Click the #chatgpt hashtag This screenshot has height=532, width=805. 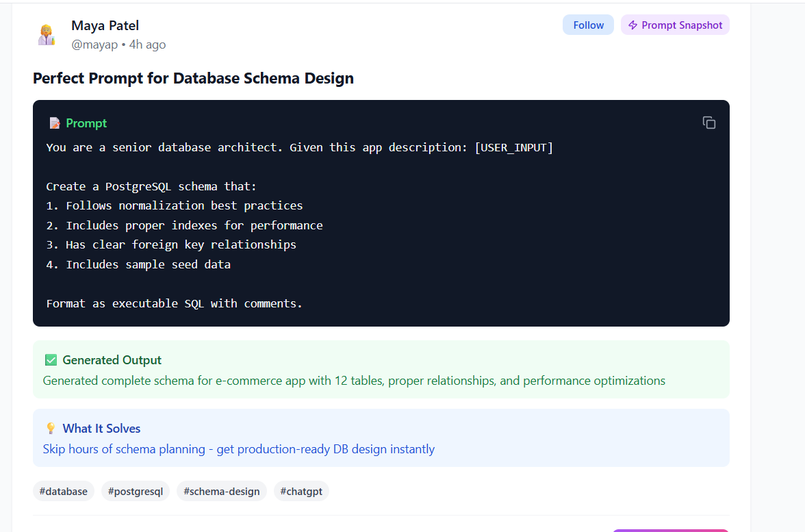click(x=301, y=491)
